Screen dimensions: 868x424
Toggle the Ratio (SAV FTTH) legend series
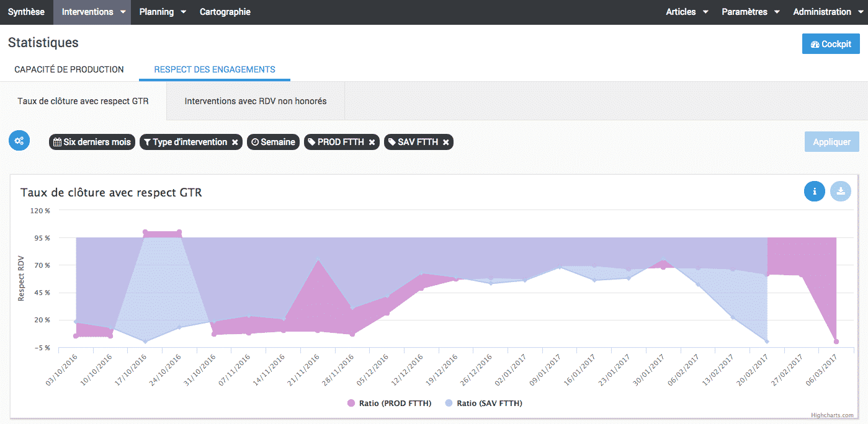483,404
